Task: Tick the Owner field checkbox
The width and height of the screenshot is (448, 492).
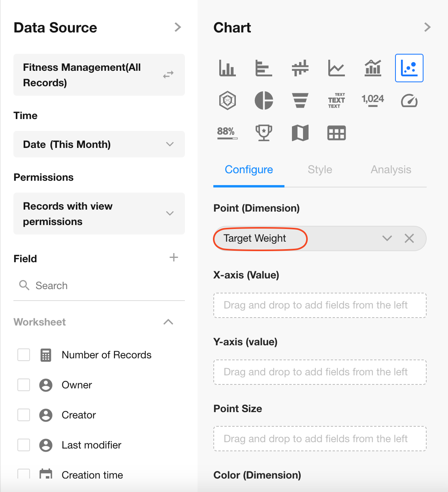Action: tap(24, 385)
